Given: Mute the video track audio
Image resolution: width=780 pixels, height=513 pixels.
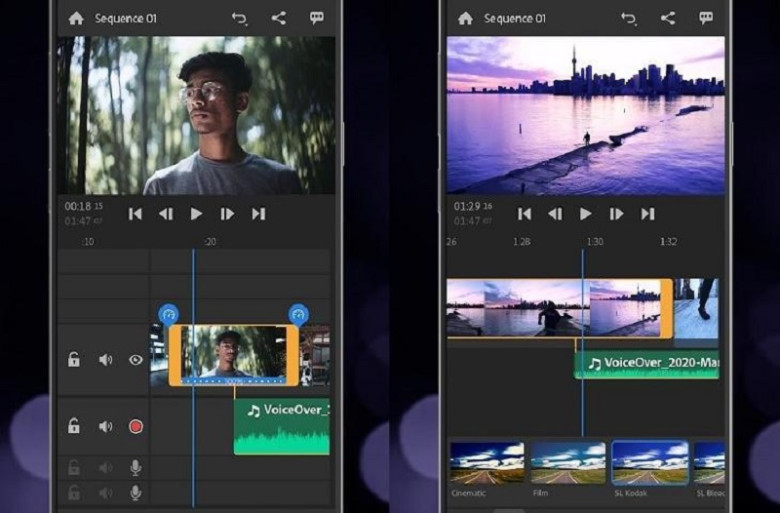Looking at the screenshot, I should coord(105,360).
